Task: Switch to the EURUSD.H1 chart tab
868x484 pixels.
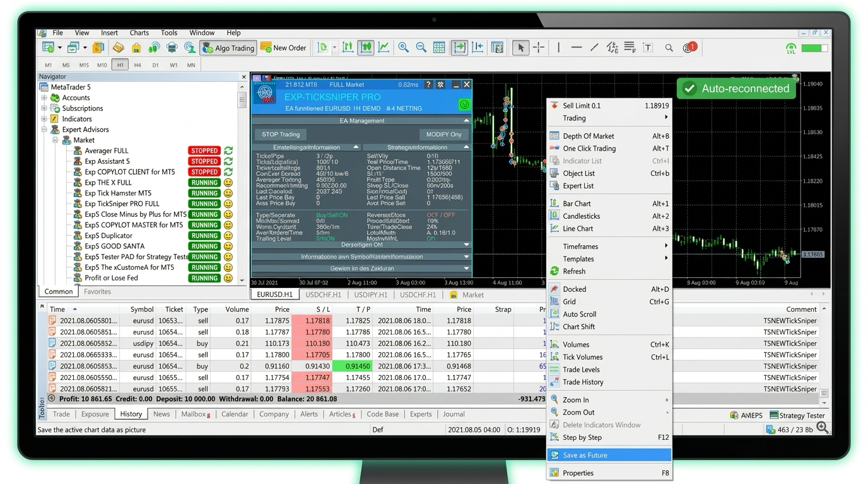Action: (274, 294)
